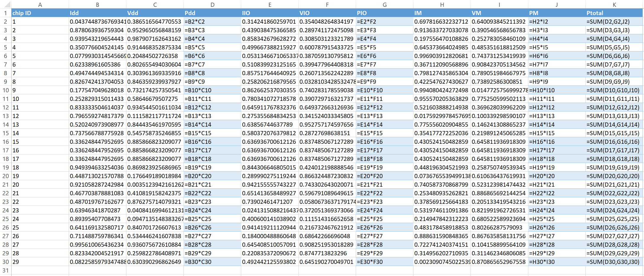Click the "VIO" header cell
Image resolution: width=644 pixels, height=276 pixels.
click(x=327, y=13)
